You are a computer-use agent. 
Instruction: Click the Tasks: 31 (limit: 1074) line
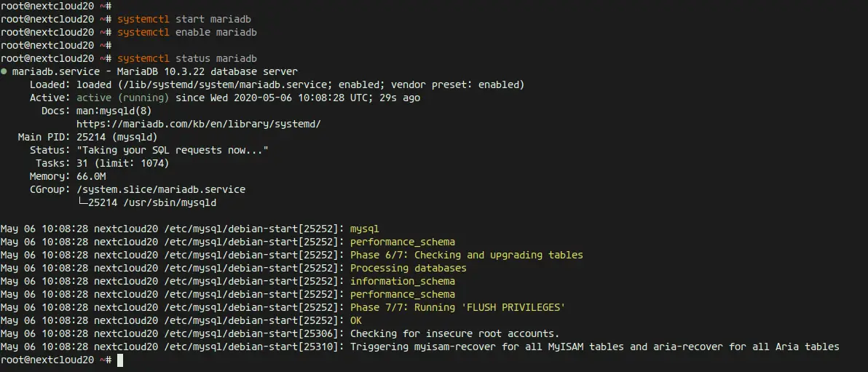click(103, 163)
